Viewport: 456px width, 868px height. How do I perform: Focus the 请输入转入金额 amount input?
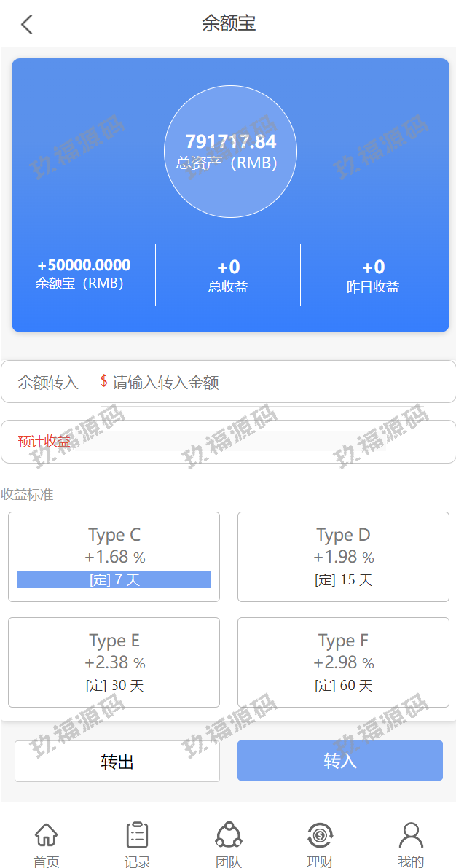277,382
